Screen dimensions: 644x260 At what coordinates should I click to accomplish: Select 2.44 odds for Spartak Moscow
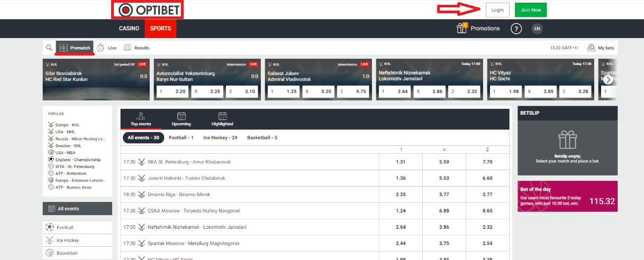401,243
